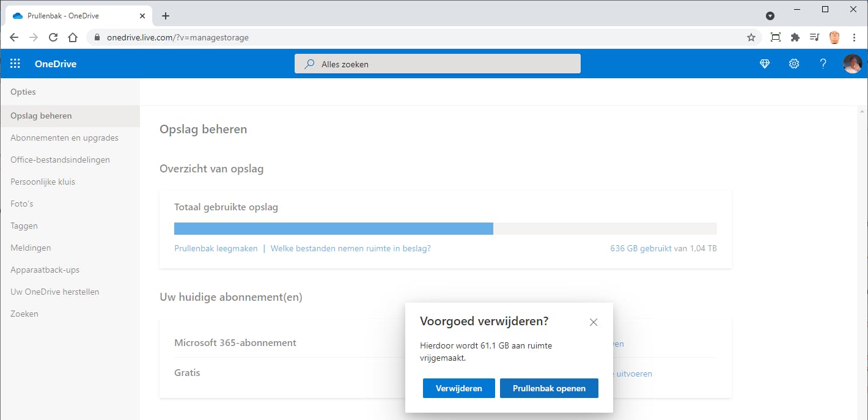Open a new browser tab
Screen dimensions: 868x420
(165, 16)
